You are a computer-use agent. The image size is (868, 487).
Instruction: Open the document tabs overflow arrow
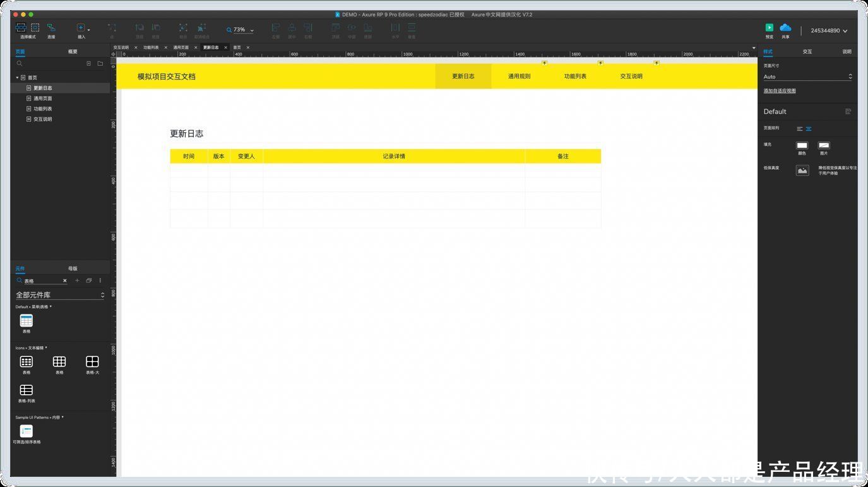pos(754,48)
